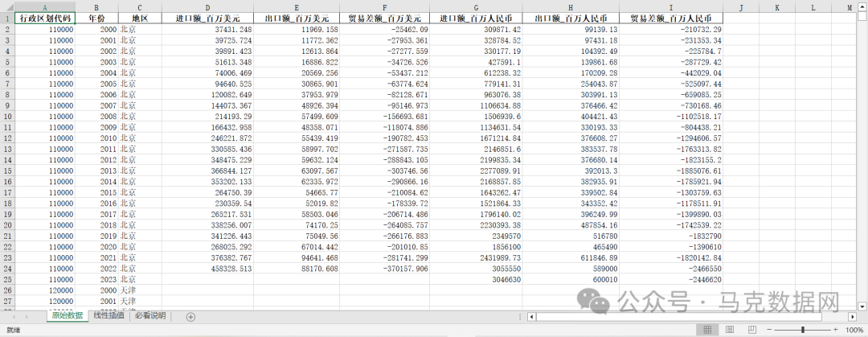
Task: Select cell containing 214193.29
Action: 207,117
